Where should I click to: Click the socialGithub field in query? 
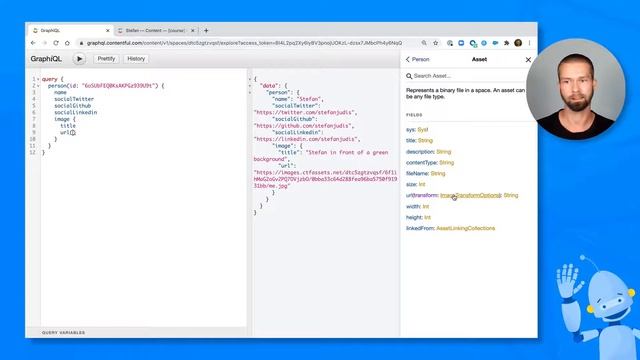tap(72, 106)
